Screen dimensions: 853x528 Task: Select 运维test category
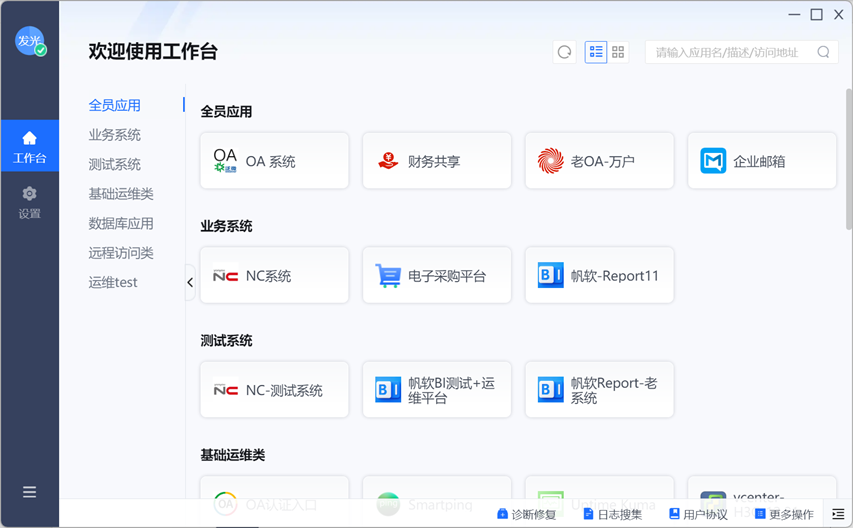pos(113,282)
